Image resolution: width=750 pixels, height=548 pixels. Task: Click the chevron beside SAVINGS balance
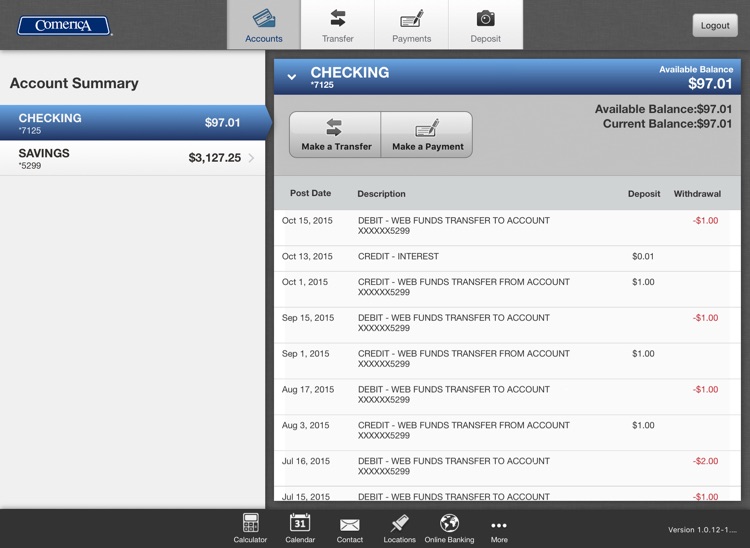(x=251, y=158)
